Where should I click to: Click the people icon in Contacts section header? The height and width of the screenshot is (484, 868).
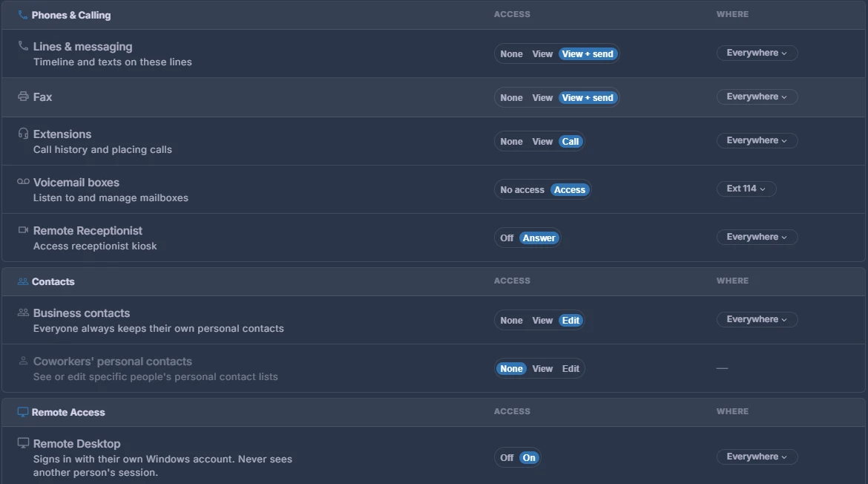pos(23,281)
